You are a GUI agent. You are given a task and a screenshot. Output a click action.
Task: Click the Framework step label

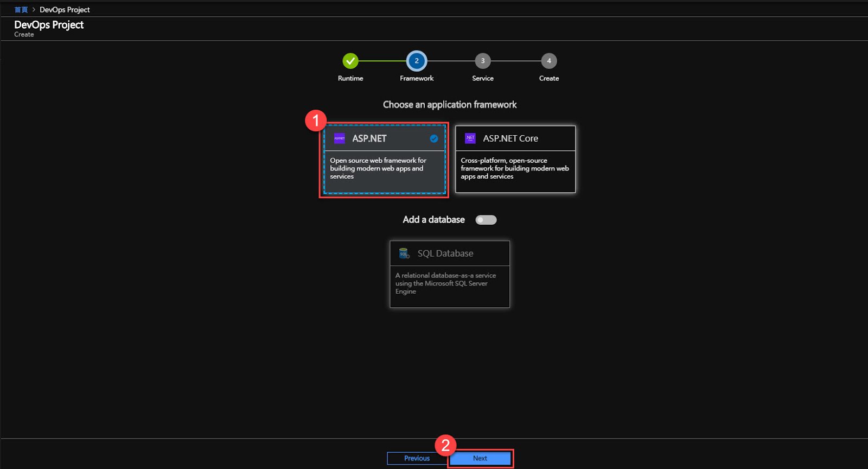click(417, 78)
